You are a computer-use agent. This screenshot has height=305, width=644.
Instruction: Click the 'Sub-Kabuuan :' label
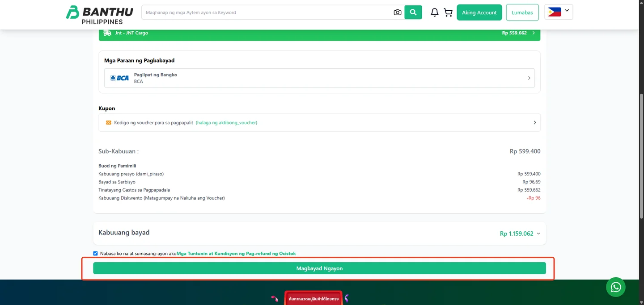tap(119, 151)
